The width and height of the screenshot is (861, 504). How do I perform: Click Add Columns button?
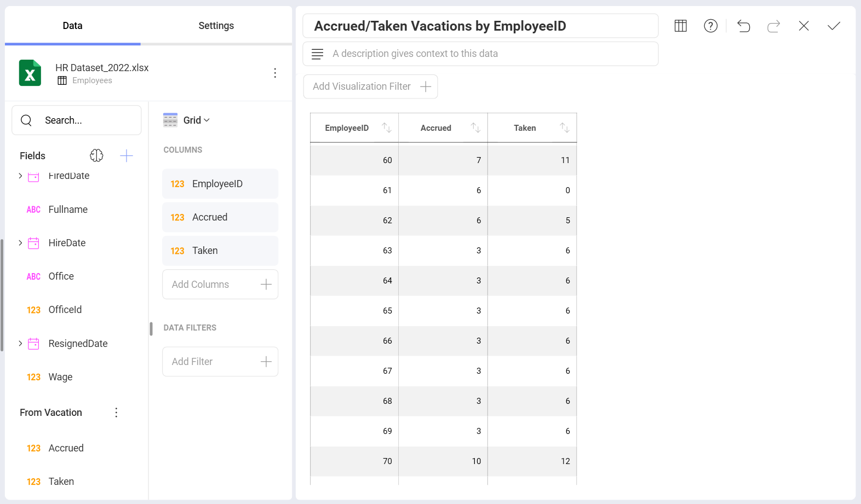pos(220,285)
